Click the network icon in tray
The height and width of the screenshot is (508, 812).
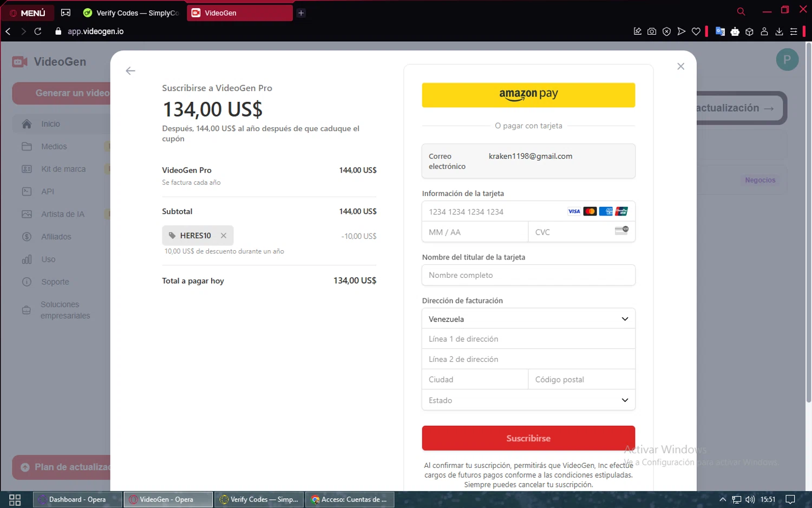(736, 499)
